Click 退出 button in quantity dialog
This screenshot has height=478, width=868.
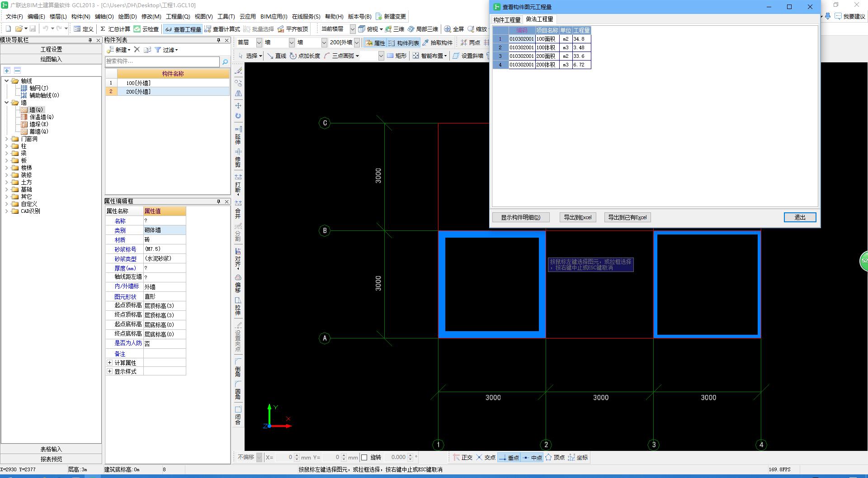800,217
